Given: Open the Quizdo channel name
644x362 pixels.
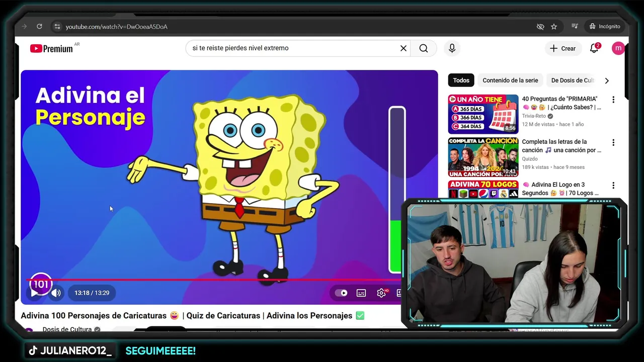Looking at the screenshot, I should click(x=530, y=159).
